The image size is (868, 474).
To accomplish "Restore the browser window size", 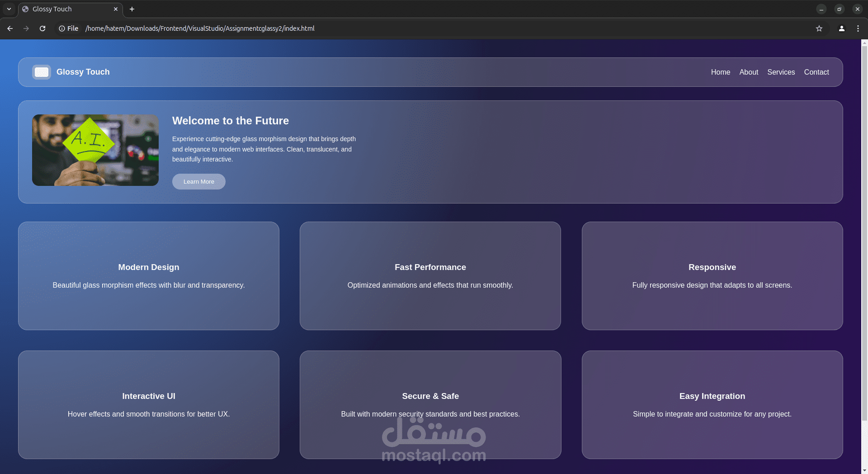I will pos(840,9).
